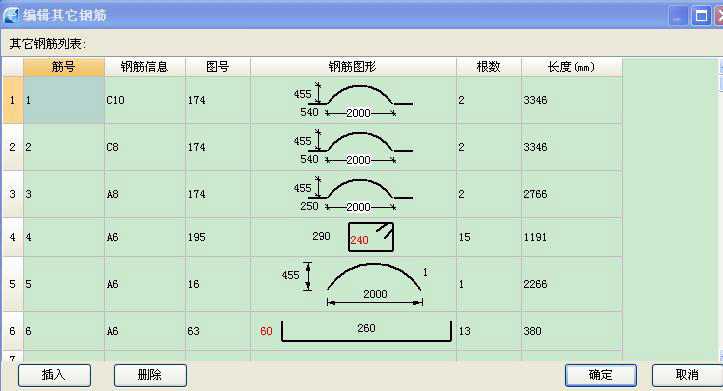This screenshot has height=391, width=723.
Task: Click the 插入 button
Action: pyautogui.click(x=54, y=375)
